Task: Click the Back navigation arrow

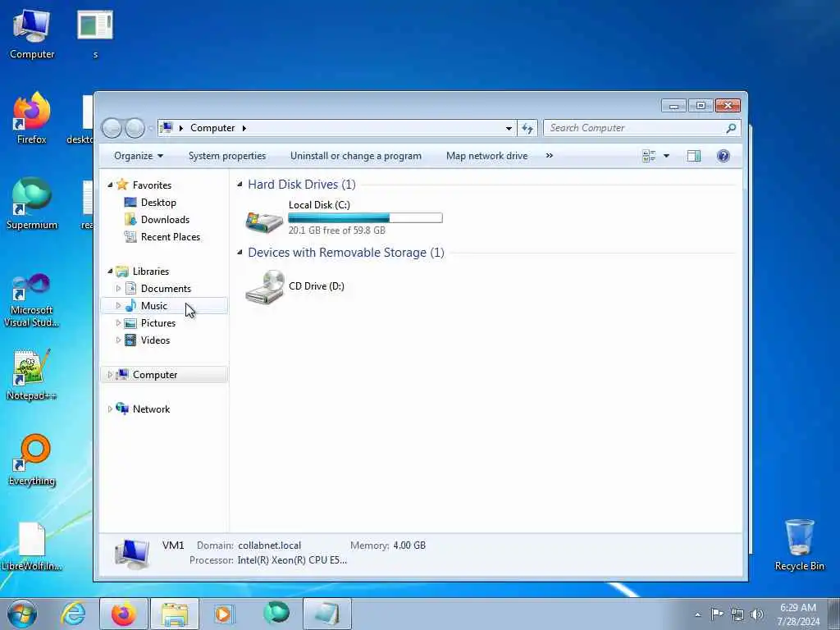Action: [x=112, y=128]
